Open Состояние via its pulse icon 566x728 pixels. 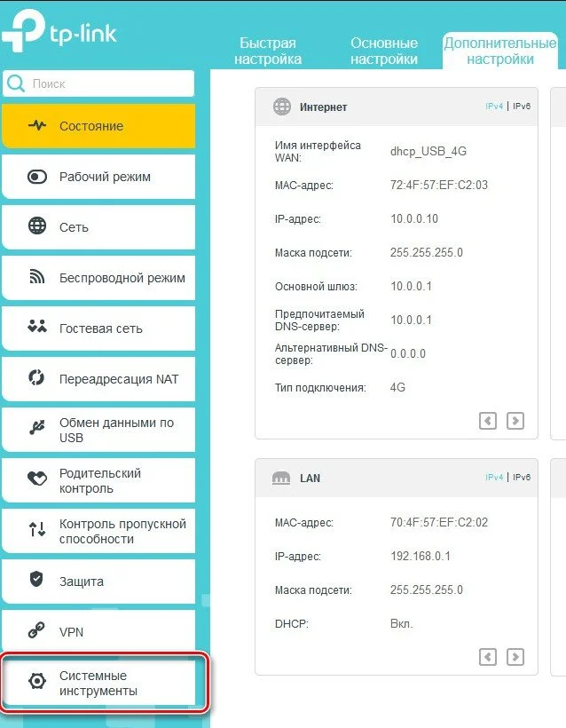pyautogui.click(x=37, y=125)
